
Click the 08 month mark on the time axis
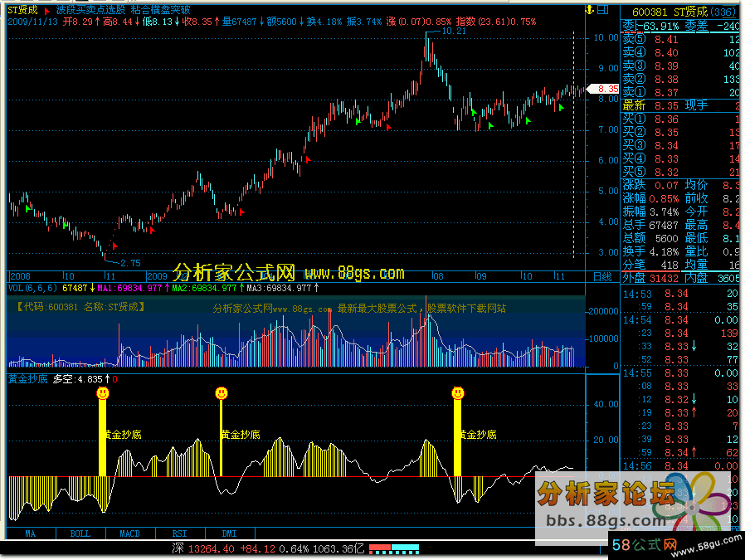437,276
